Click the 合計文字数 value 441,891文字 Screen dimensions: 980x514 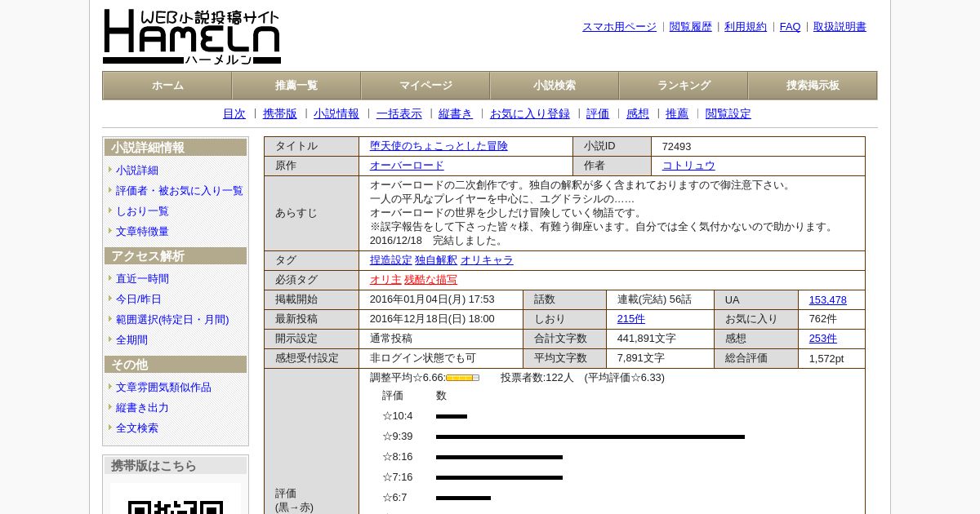point(647,339)
